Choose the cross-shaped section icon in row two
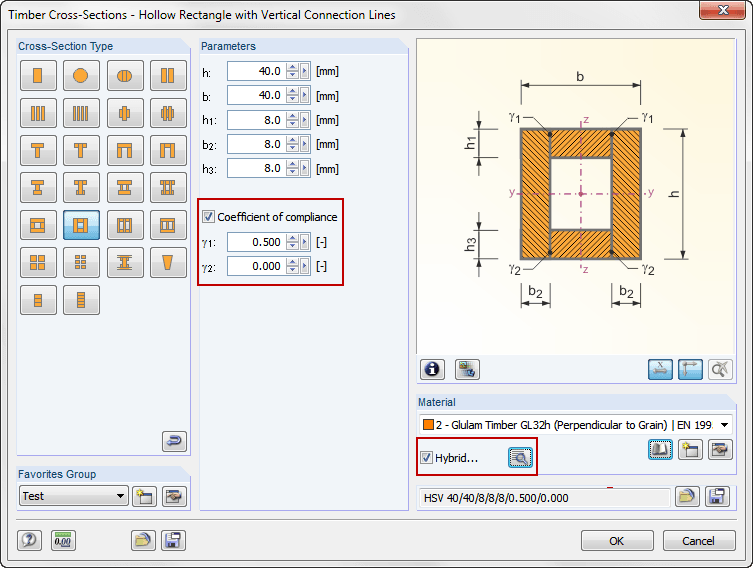 [125, 113]
